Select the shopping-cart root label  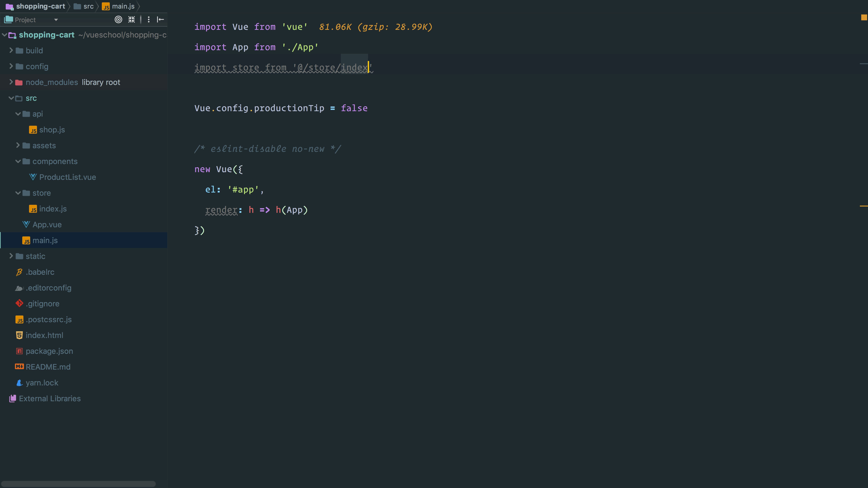[x=47, y=35]
